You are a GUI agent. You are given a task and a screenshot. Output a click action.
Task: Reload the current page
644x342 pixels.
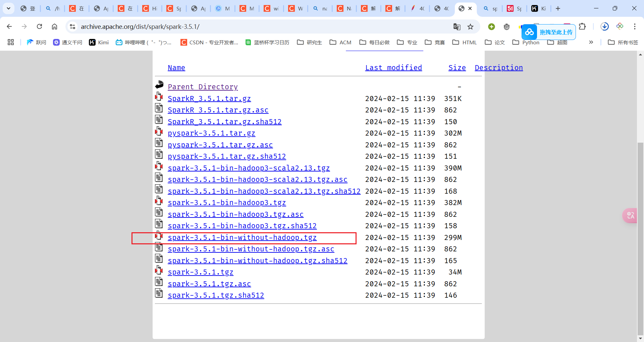tap(39, 26)
